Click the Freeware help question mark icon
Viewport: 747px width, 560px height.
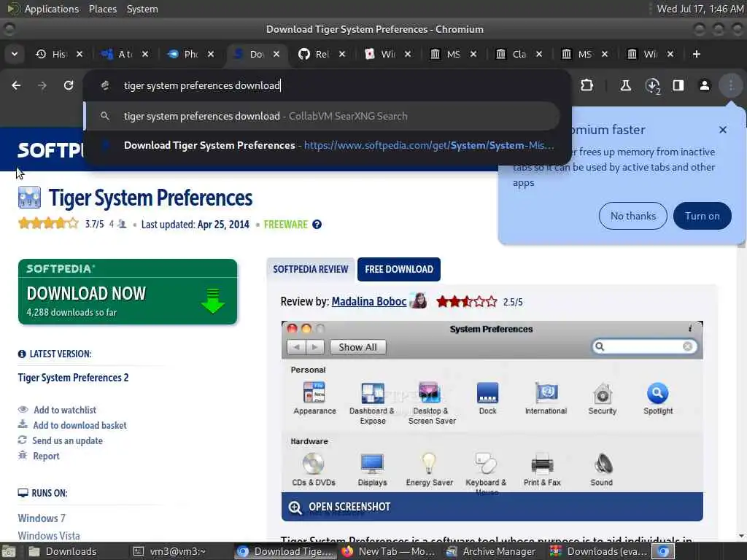[x=317, y=225]
